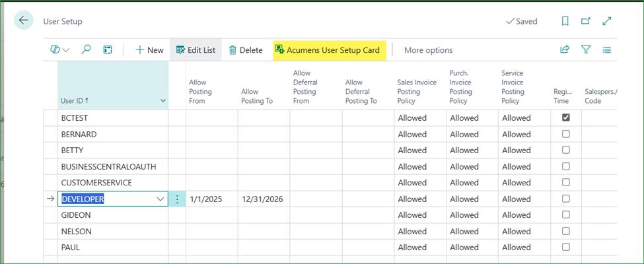The width and height of the screenshot is (644, 264).
Task: Check Register Time for GIDEON
Action: click(x=566, y=214)
